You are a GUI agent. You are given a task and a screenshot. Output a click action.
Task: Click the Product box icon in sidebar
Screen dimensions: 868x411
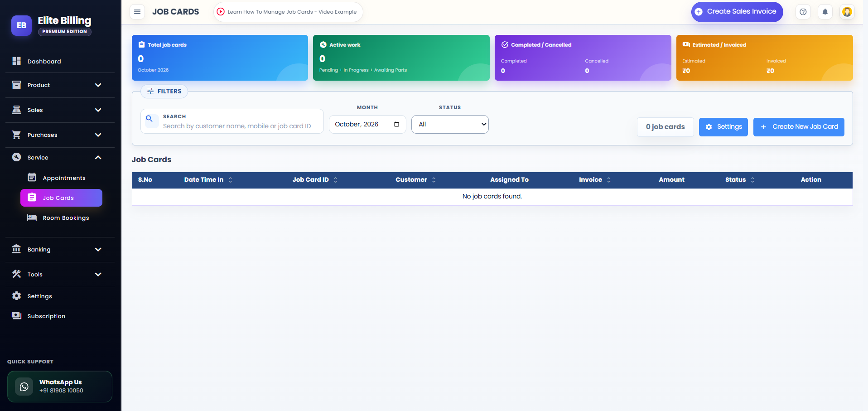17,85
